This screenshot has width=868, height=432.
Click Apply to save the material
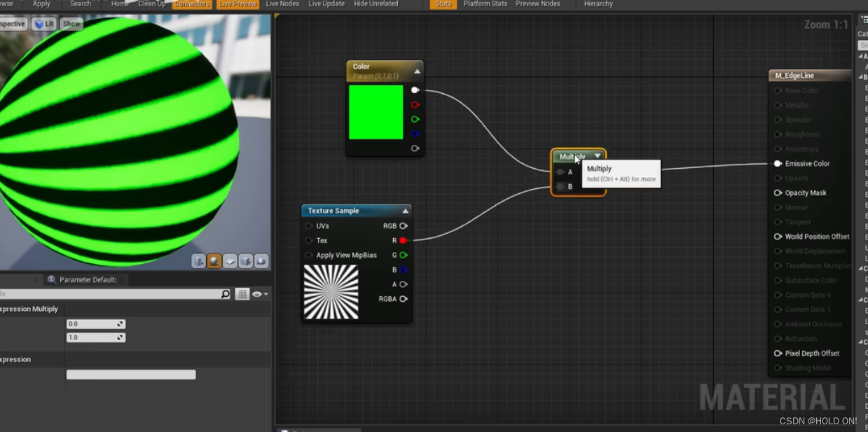(x=41, y=4)
